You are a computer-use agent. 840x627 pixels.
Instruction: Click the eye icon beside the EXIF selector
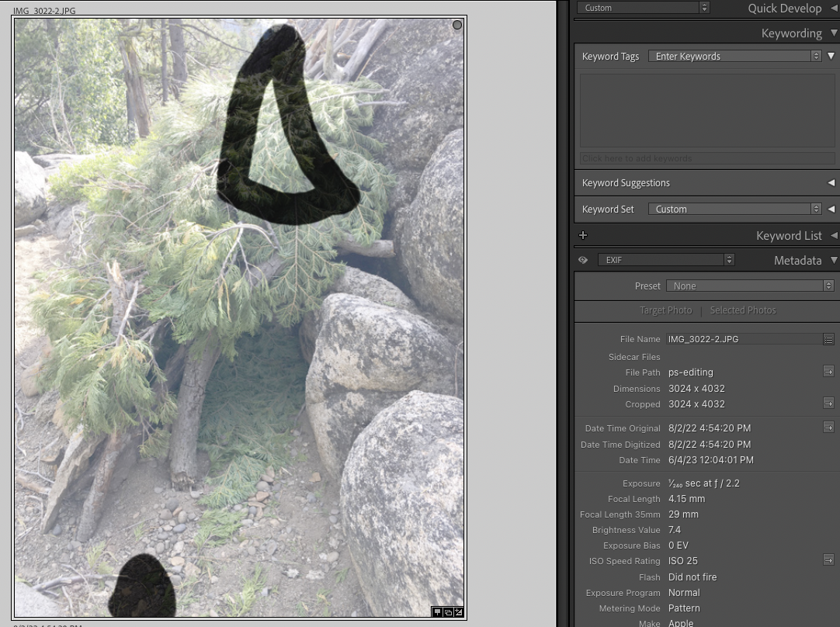583,260
